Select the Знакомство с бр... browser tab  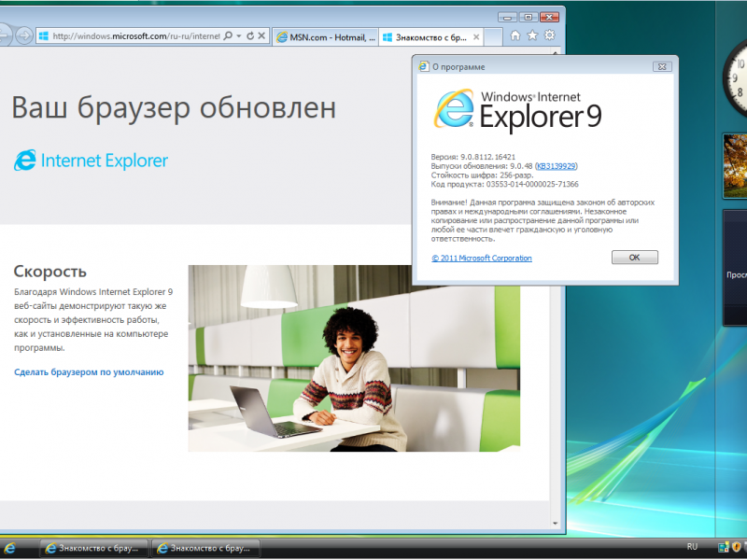point(431,37)
